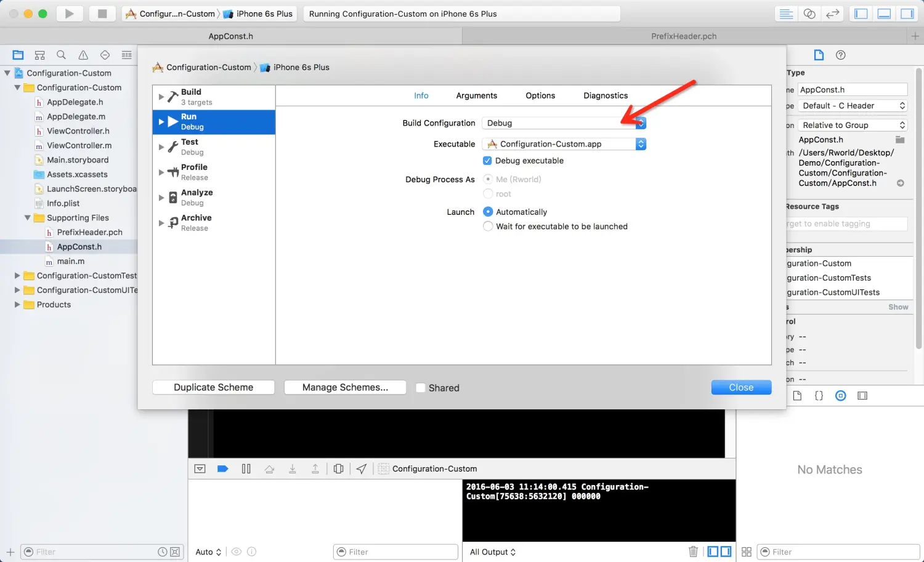Select Launch Automatically radio button
The image size is (924, 562).
488,212
